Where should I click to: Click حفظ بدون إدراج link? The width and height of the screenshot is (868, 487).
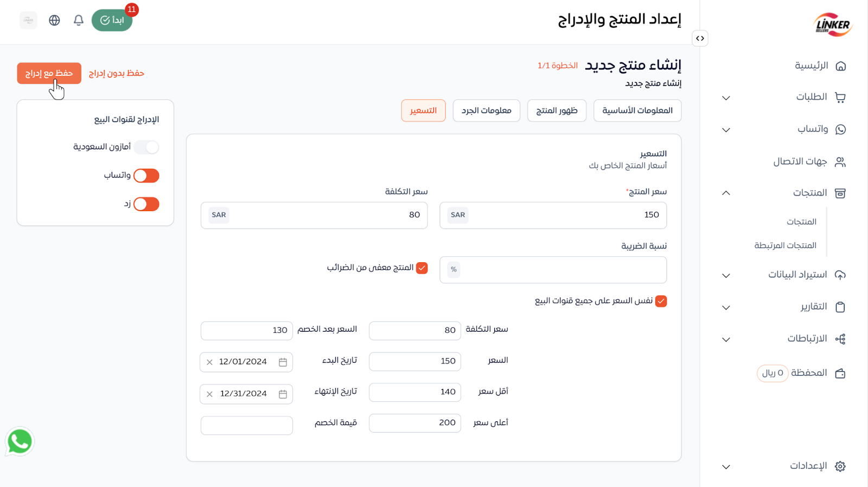117,73
